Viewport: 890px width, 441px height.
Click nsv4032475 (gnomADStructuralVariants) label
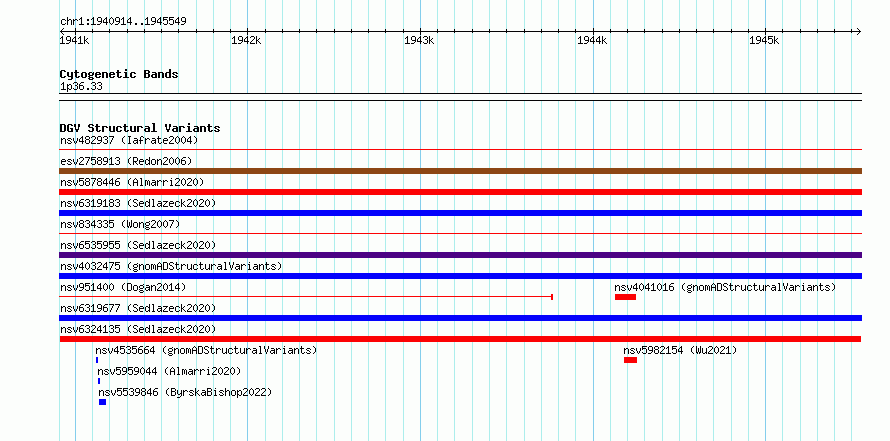tap(171, 266)
